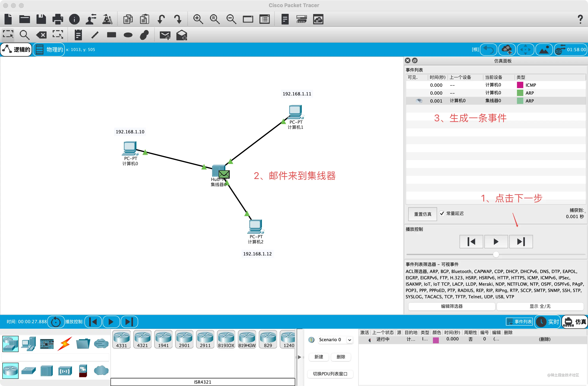Image resolution: width=588 pixels, height=386 pixels.
Task: Click the bottom-bar step forward button
Action: pyautogui.click(x=129, y=322)
